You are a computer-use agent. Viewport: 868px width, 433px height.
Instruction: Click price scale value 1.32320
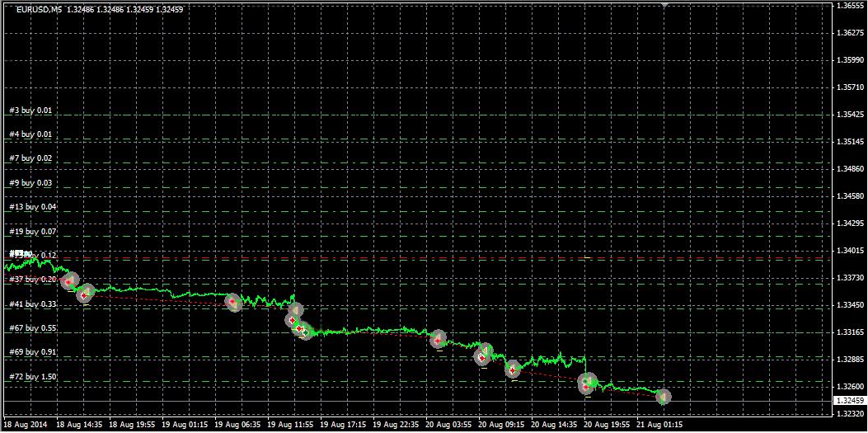(x=851, y=414)
